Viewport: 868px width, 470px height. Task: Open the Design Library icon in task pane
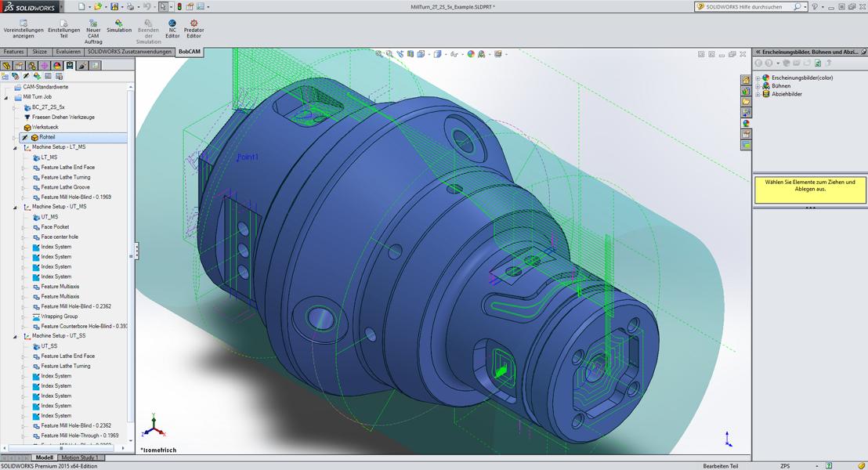[747, 91]
